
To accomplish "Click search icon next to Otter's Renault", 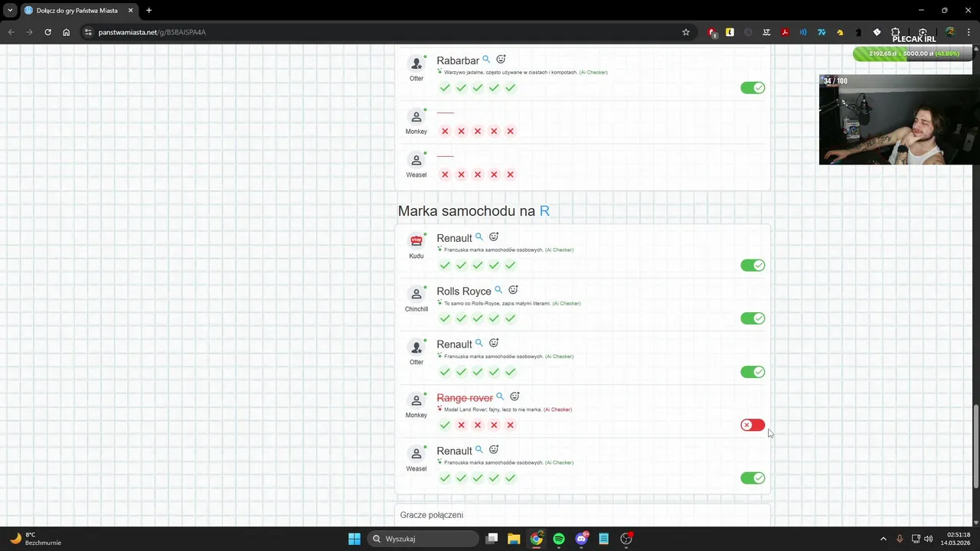I will click(479, 343).
